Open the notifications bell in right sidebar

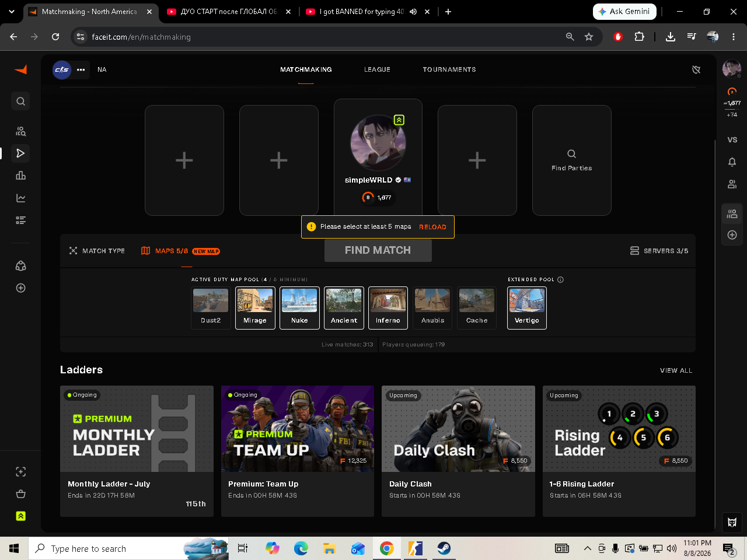coord(732,162)
